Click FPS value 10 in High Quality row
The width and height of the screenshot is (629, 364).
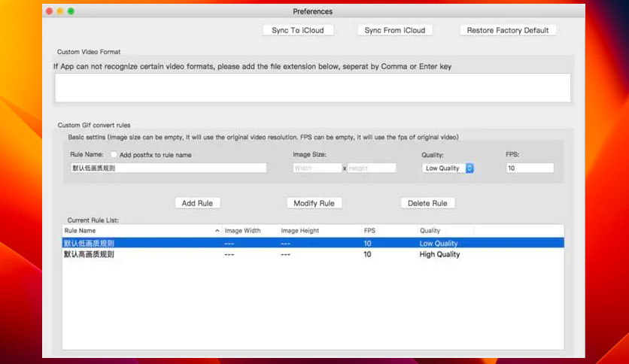coord(367,254)
